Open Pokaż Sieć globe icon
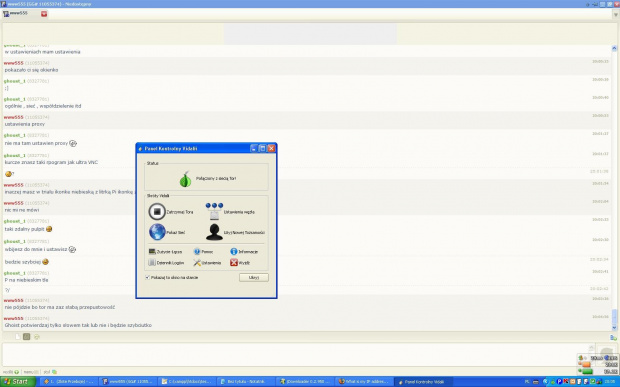620x387 pixels. point(157,232)
